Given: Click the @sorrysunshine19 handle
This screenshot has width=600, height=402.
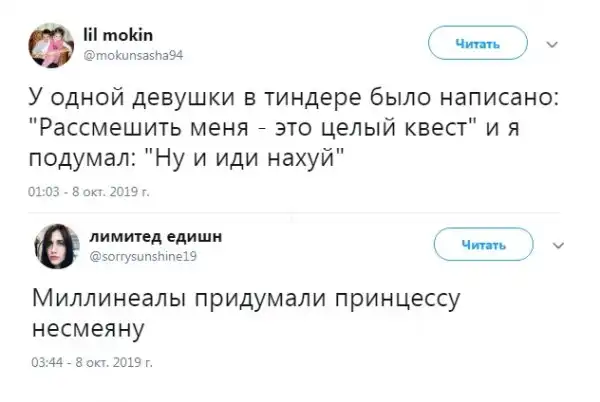Looking at the screenshot, I should coord(148,255).
